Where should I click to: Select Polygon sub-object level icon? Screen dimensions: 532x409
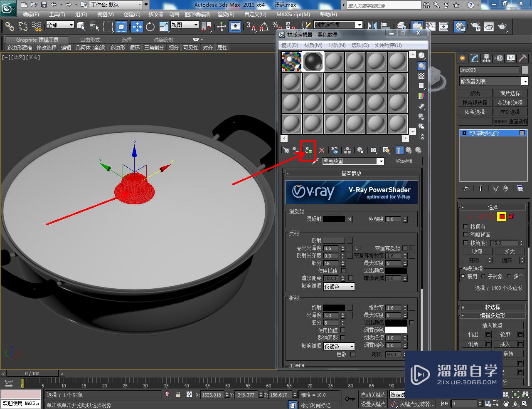(x=502, y=216)
